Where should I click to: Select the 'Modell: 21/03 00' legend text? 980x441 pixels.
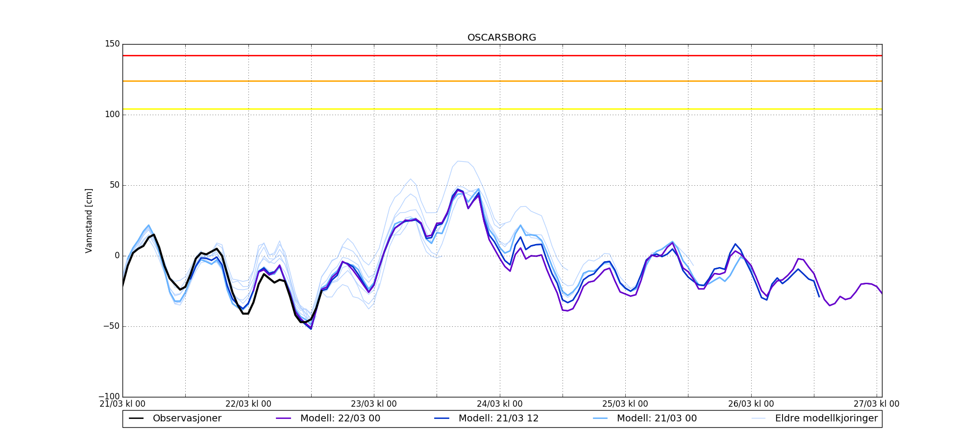click(657, 418)
